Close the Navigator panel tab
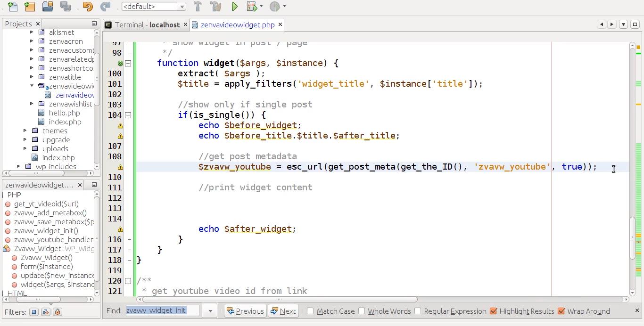Image resolution: width=644 pixels, height=326 pixels. [80, 185]
